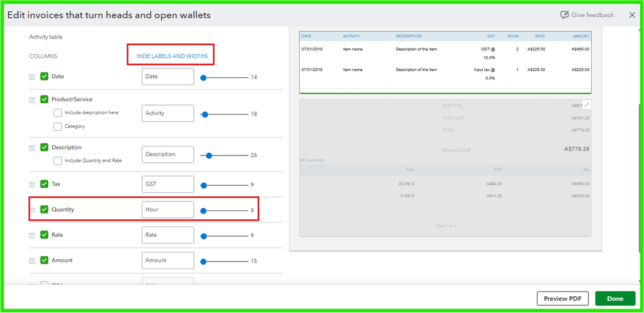Click the BAS summary heading in preview

click(313, 160)
